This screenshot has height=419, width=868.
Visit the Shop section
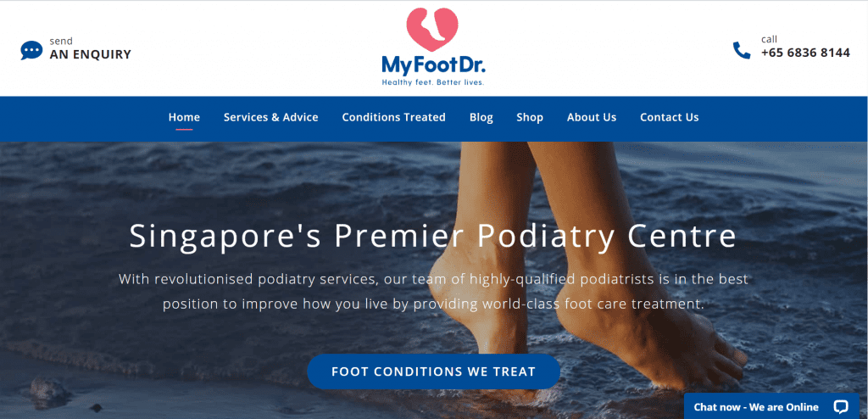(530, 118)
